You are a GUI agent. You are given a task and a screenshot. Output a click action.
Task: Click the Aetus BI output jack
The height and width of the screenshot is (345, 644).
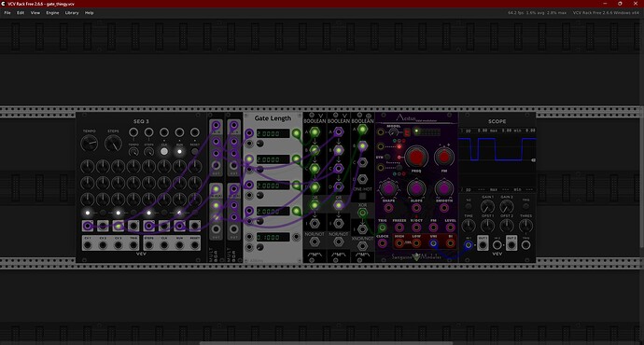[450, 243]
